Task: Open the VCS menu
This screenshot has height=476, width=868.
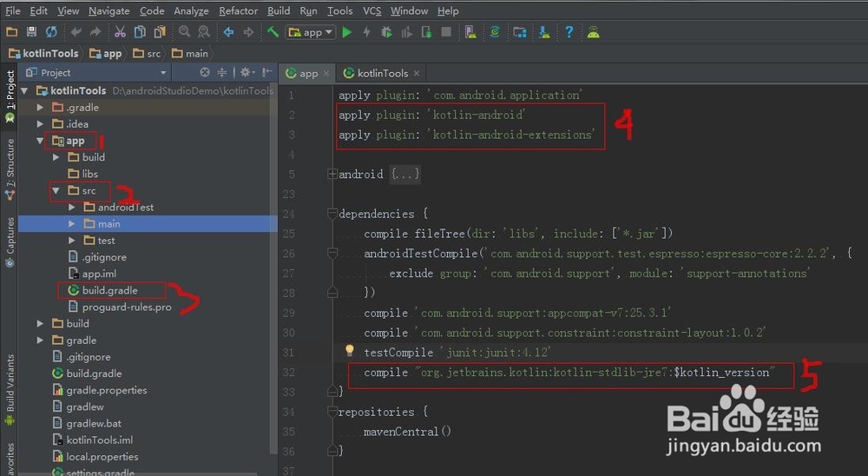Action: point(372,10)
